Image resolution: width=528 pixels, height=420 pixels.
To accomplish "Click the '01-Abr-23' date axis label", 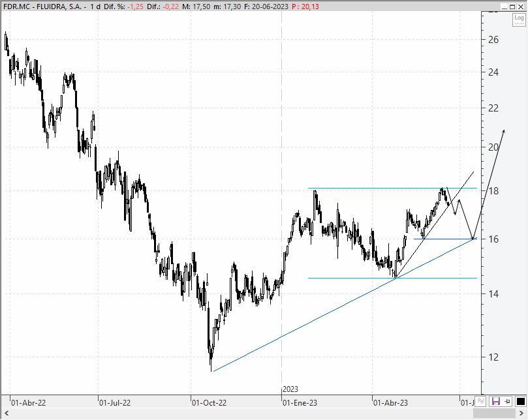I will 390,402.
